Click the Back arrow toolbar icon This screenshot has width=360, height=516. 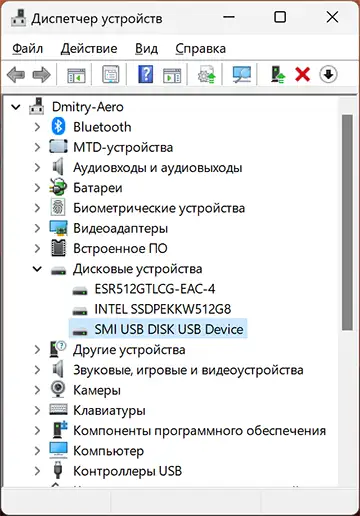[16, 74]
